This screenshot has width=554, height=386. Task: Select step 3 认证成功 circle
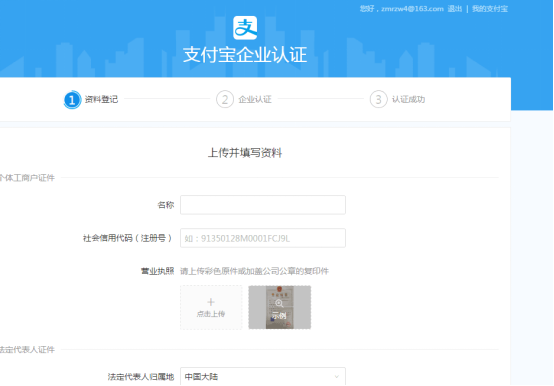click(x=378, y=100)
